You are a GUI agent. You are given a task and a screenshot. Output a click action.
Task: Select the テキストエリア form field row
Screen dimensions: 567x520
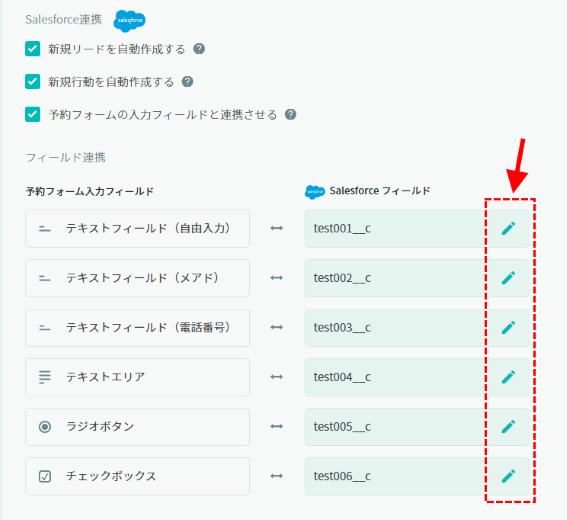137,377
